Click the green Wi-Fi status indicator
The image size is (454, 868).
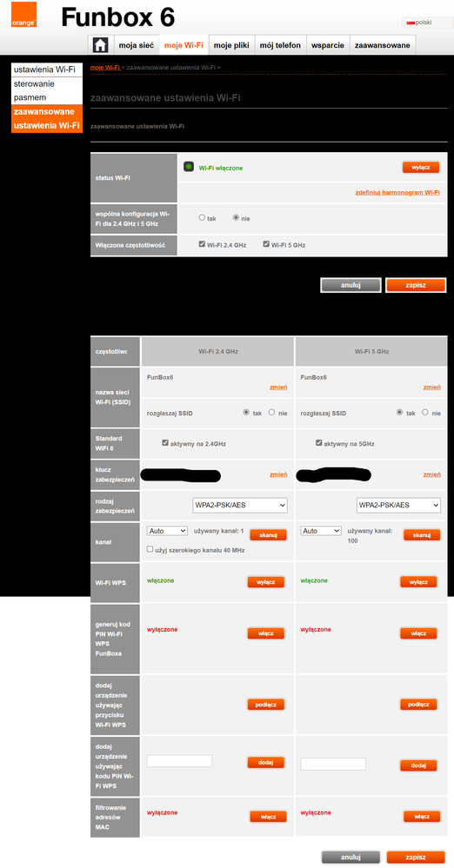tap(189, 167)
